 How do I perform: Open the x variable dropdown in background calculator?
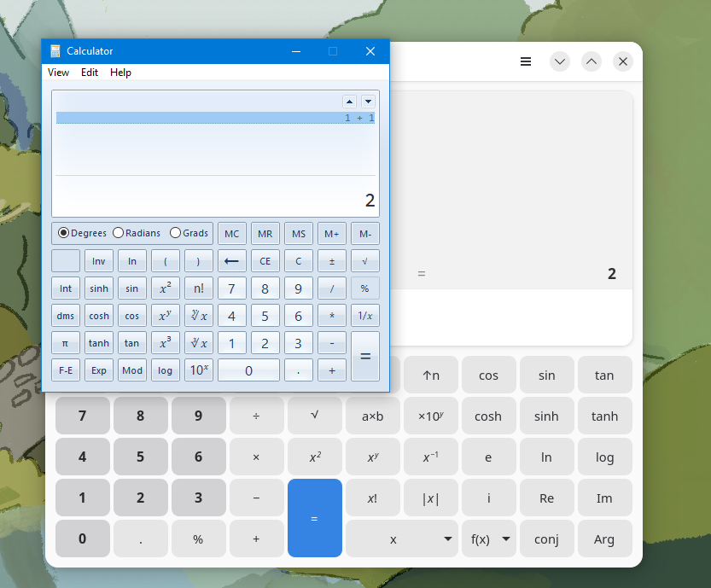point(400,539)
